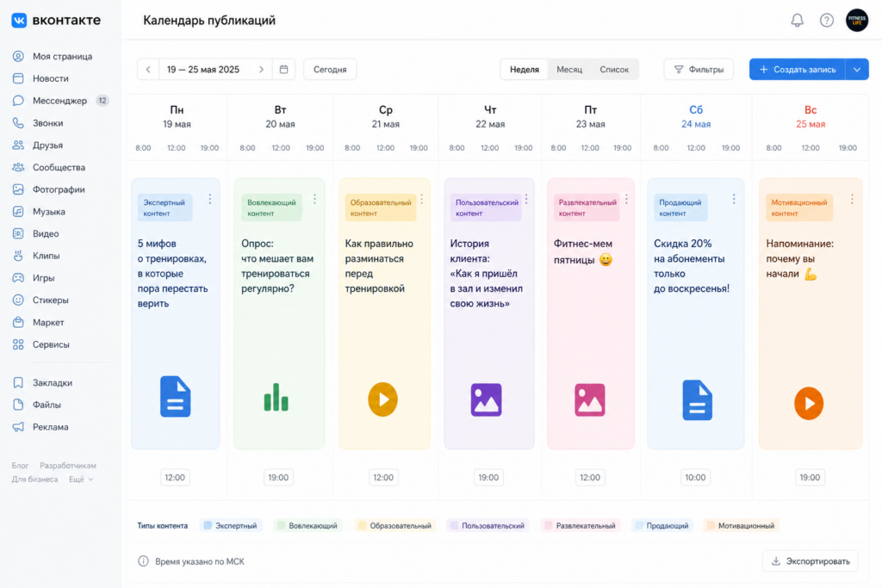Screen dimensions: 882x588
Task: Click the Фотографии sidebar icon
Action: click(19, 189)
